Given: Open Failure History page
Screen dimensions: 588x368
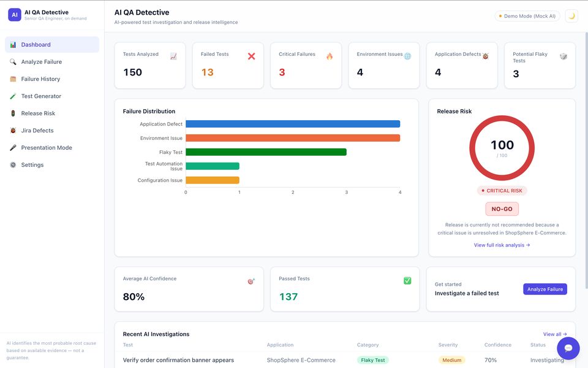Looking at the screenshot, I should pos(52,79).
